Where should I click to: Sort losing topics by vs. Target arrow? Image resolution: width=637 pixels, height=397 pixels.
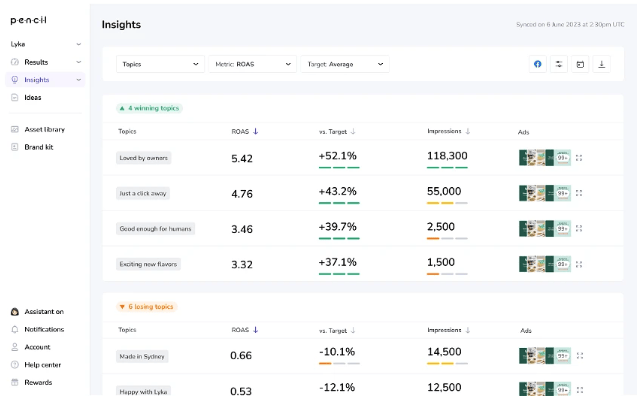click(x=353, y=330)
